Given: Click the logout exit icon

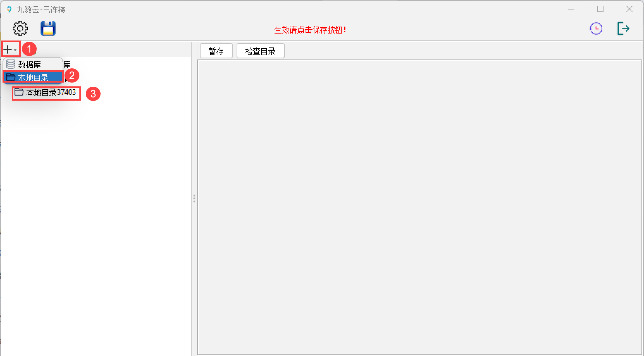Looking at the screenshot, I should coord(623,28).
